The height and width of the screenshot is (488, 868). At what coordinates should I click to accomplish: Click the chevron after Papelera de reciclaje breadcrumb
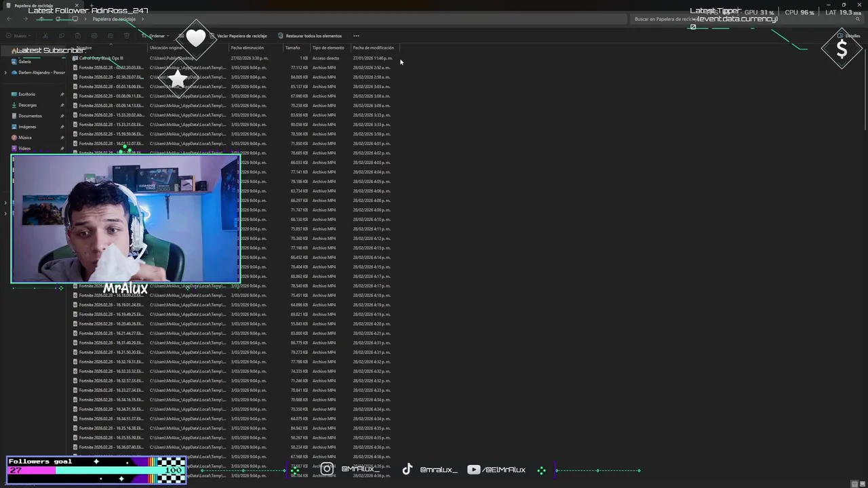point(142,19)
